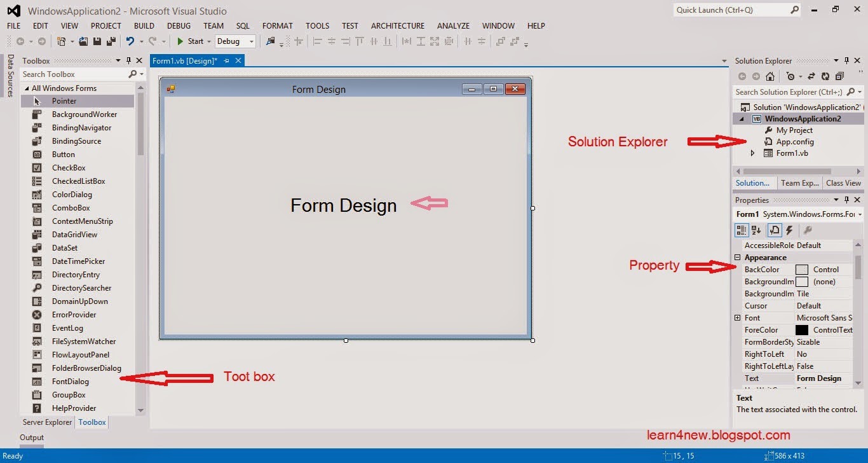Start debugging the WindowsApplication2 project
The width and height of the screenshot is (868, 463).
193,41
